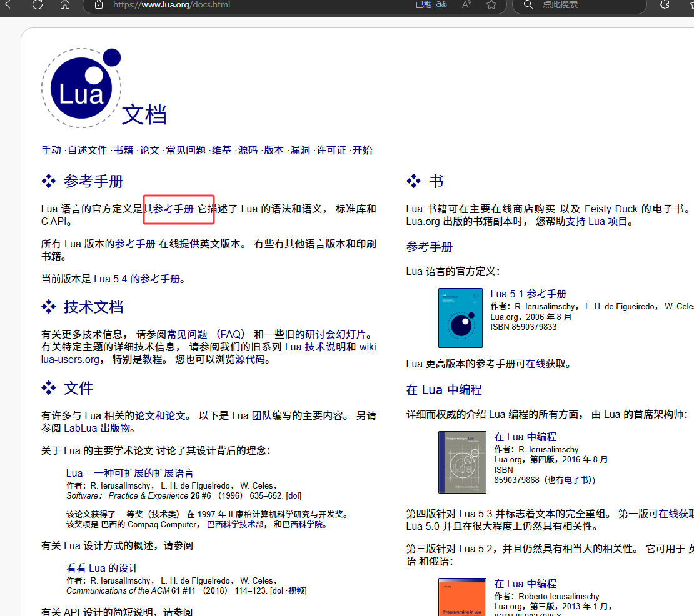The width and height of the screenshot is (694, 616).
Task: Visit the Feisty Duck link
Action: tap(611, 209)
